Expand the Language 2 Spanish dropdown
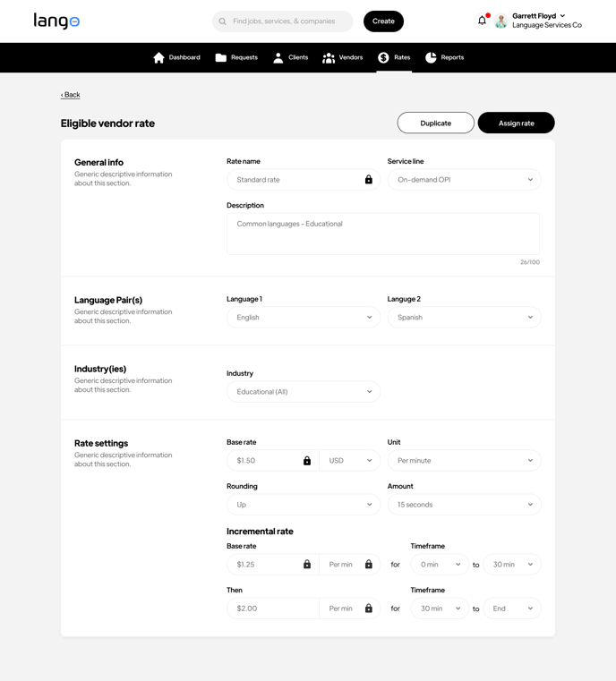The image size is (616, 681). tap(464, 318)
